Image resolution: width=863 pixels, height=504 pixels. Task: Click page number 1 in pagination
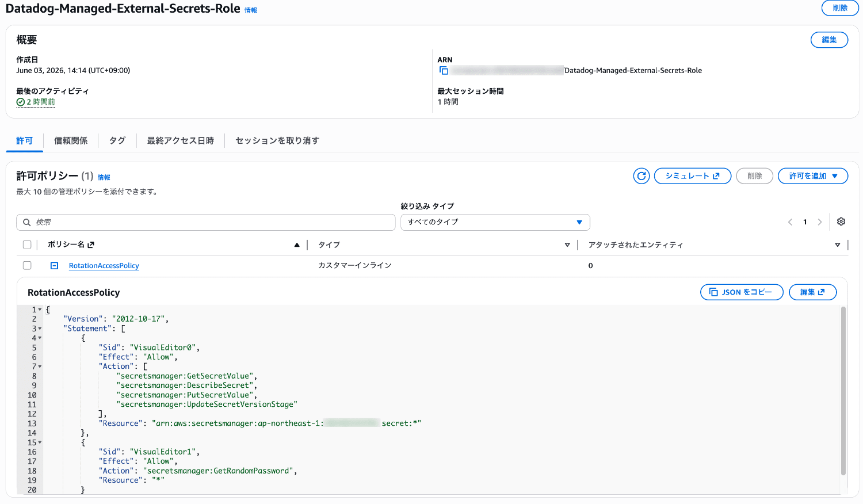coord(805,222)
